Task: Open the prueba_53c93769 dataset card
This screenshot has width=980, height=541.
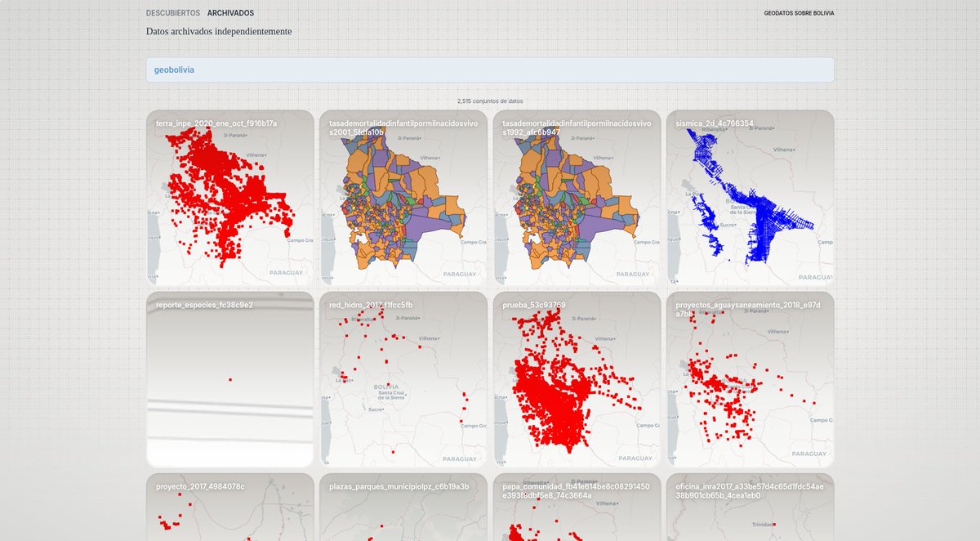Action: 577,379
